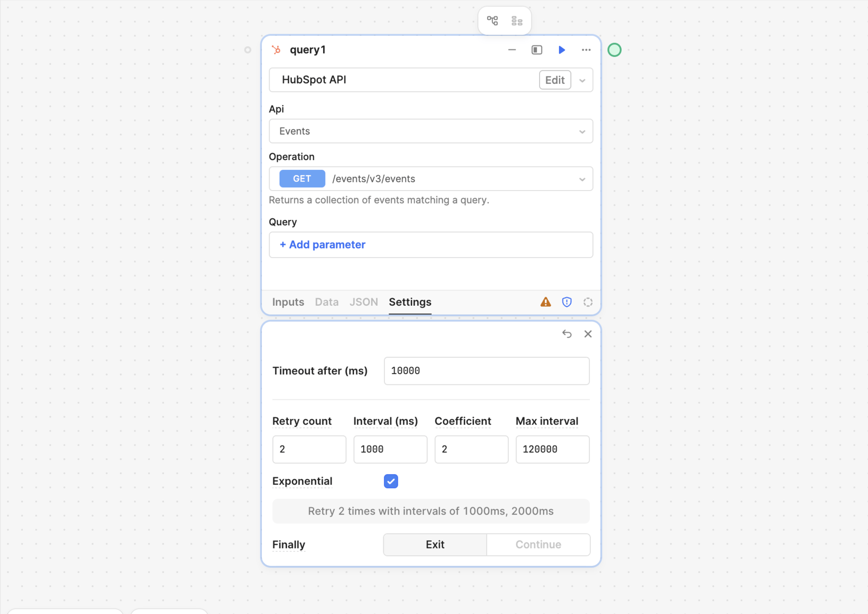Click the Retry count input field
The height and width of the screenshot is (614, 868).
point(309,450)
